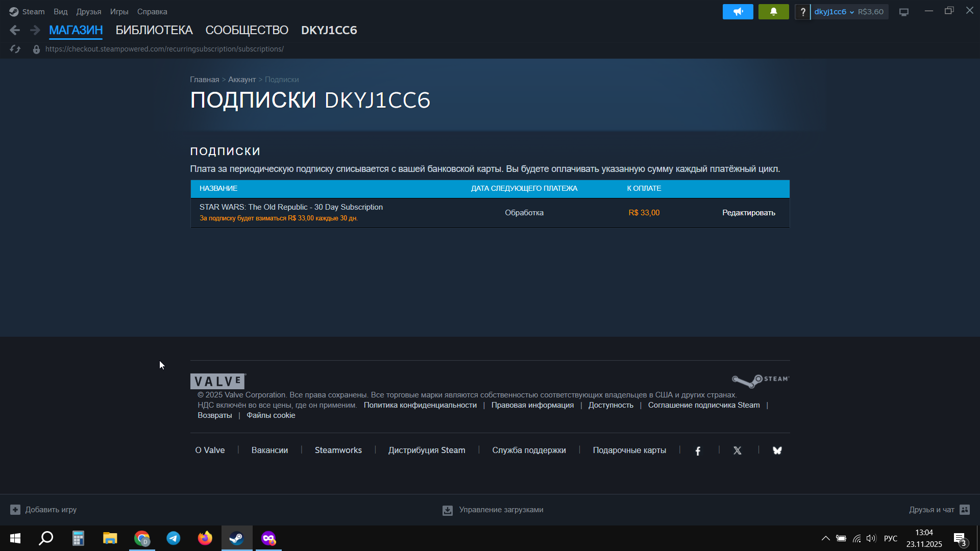The height and width of the screenshot is (551, 980).
Task: Show hidden system tray icons chevron
Action: point(825,538)
